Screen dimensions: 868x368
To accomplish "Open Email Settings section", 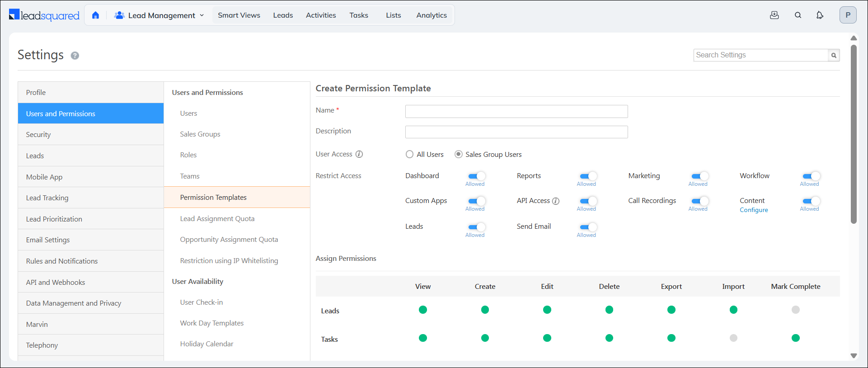I will click(x=91, y=240).
